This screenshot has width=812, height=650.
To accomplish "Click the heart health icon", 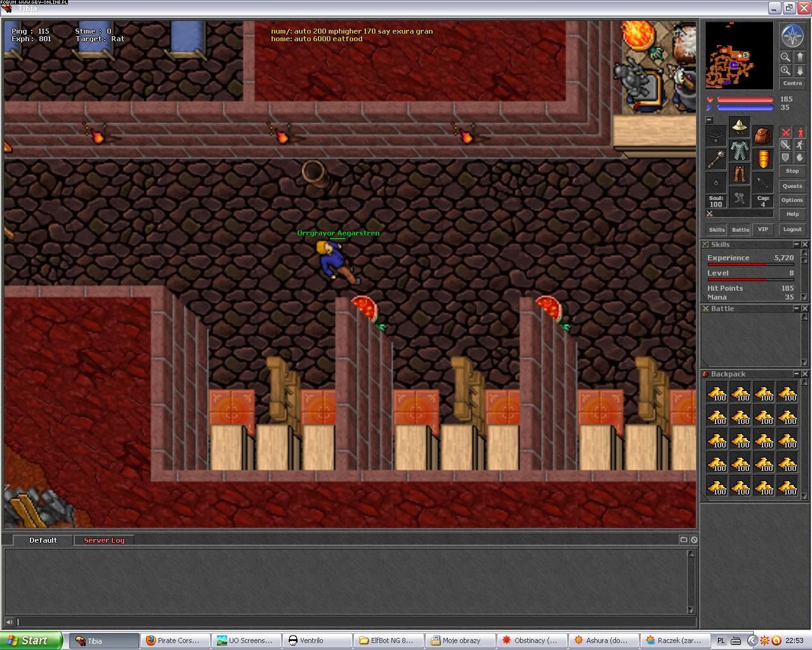I will (x=710, y=100).
